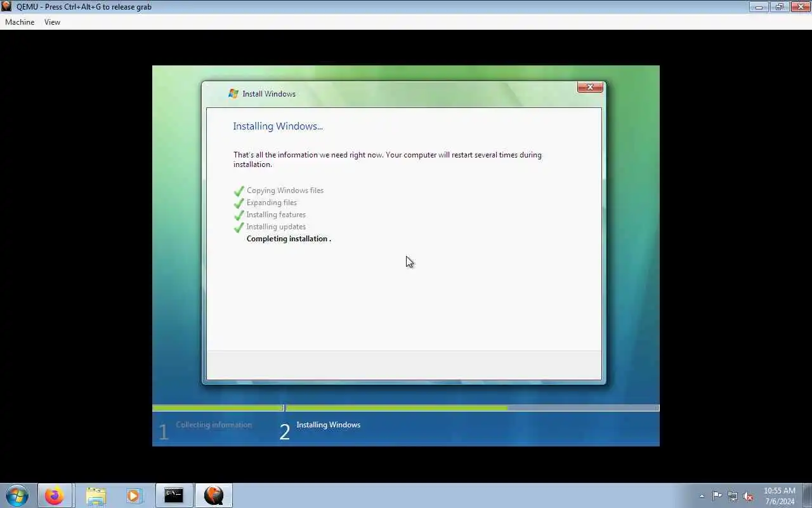Click the 'Expanding files' step
The width and height of the screenshot is (812, 508).
(272, 203)
